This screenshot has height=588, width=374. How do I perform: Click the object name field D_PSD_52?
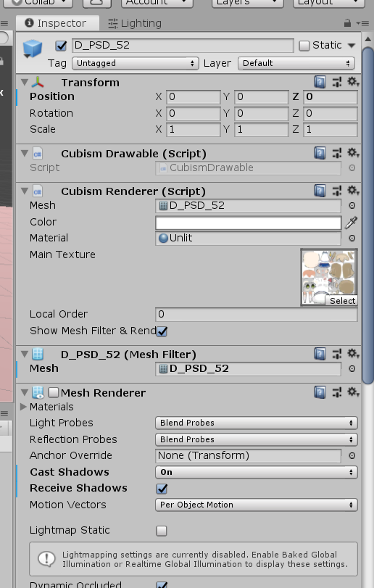tap(183, 46)
